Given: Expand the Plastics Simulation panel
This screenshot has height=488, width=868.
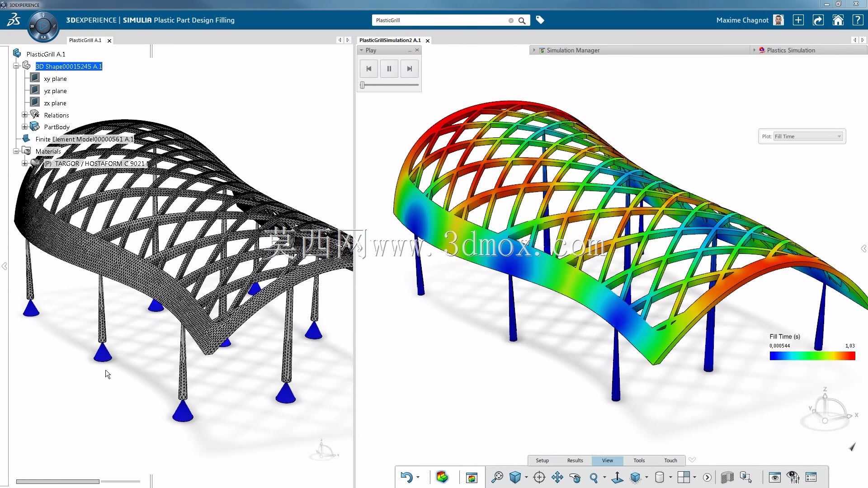Looking at the screenshot, I should tap(754, 50).
